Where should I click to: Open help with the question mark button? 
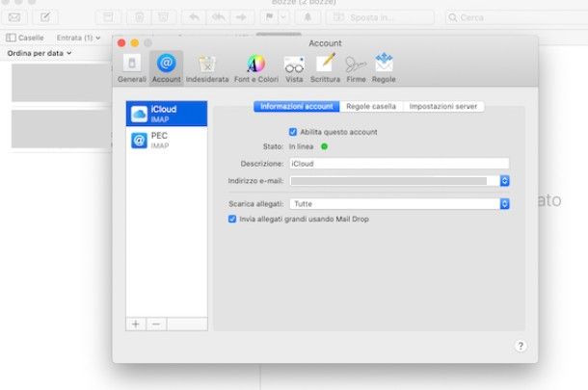pyautogui.click(x=521, y=346)
